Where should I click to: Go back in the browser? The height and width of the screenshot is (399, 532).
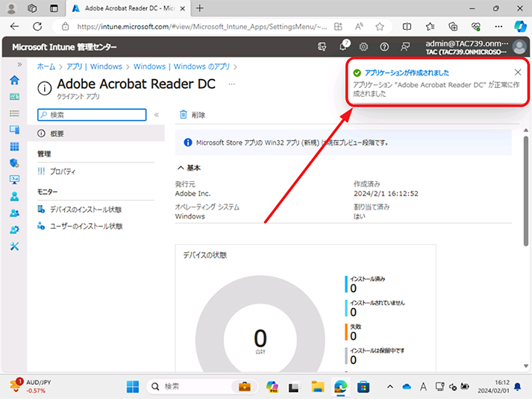point(15,26)
